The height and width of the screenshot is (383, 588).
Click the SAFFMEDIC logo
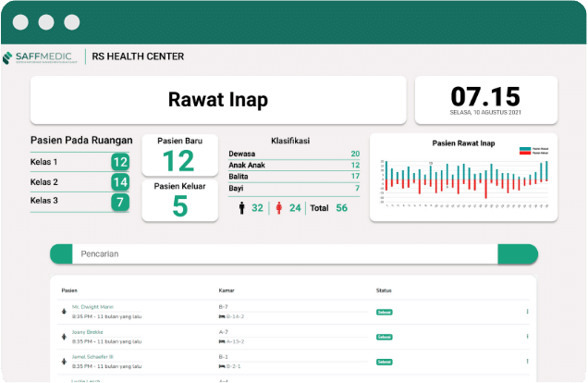pos(42,56)
